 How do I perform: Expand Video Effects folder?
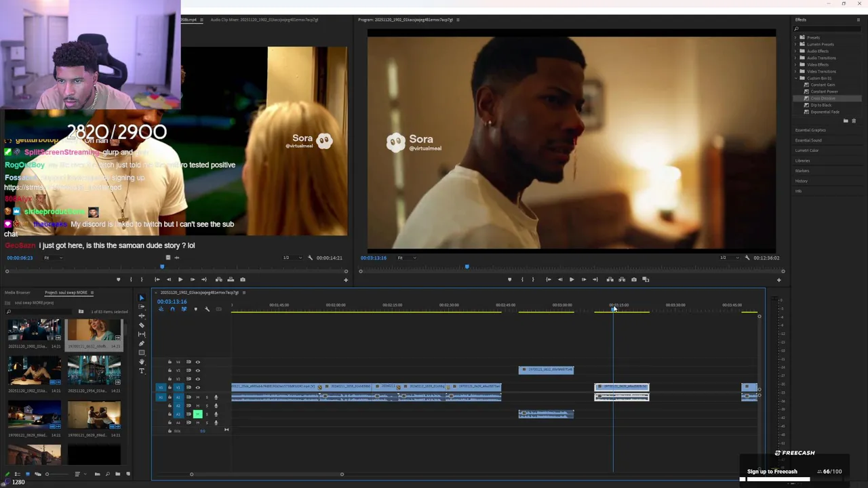[x=795, y=64]
